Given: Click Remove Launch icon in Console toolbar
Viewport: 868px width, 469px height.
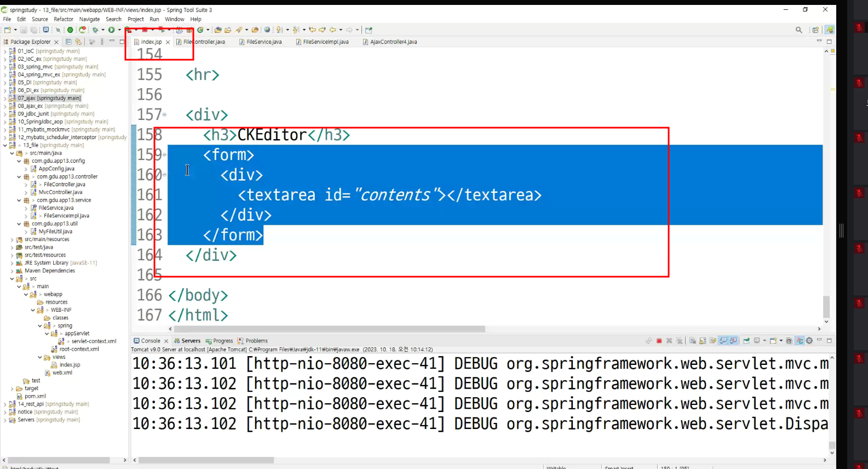Looking at the screenshot, I should [x=669, y=340].
